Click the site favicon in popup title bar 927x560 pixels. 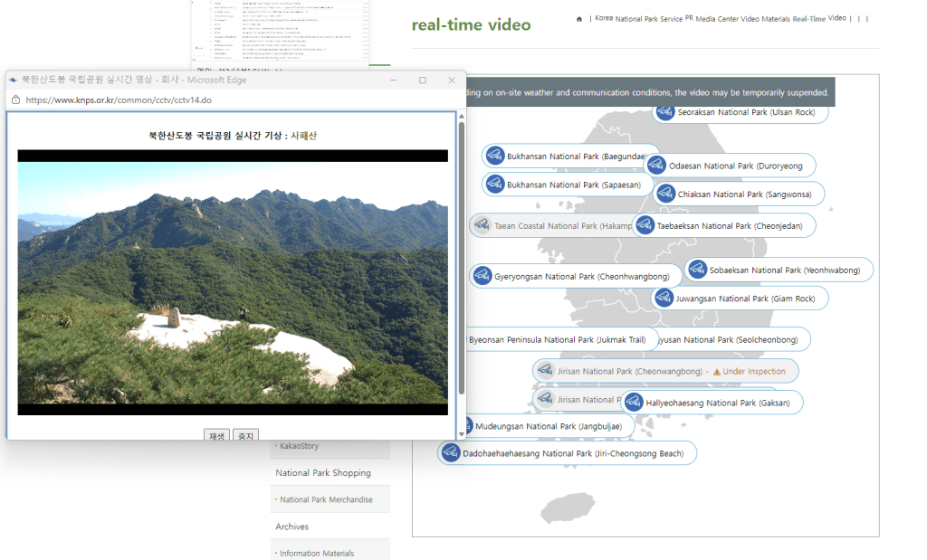pyautogui.click(x=13, y=80)
